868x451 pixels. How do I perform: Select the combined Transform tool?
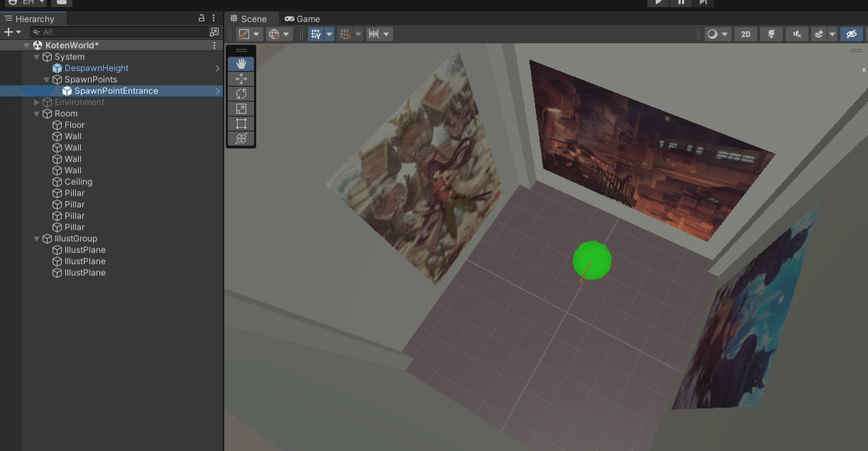pos(242,138)
